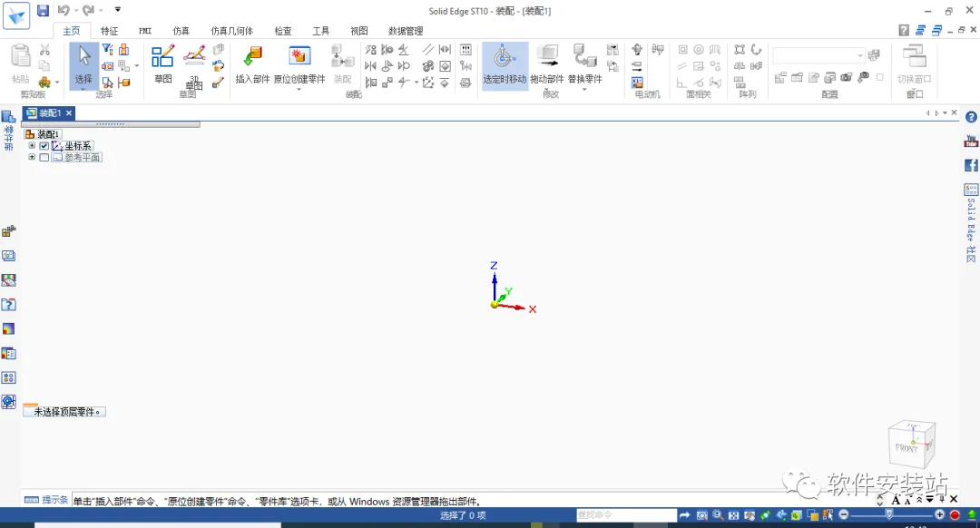Toggle the 坐标系 coordinate system checkbox
The width and height of the screenshot is (980, 528).
click(x=44, y=145)
